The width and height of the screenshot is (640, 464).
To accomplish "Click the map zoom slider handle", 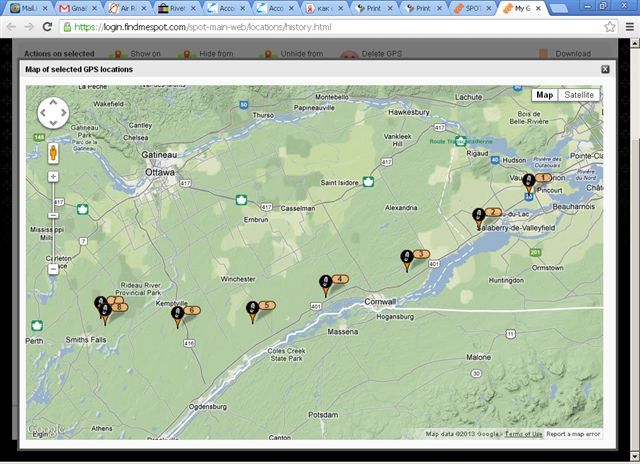I will (52, 215).
